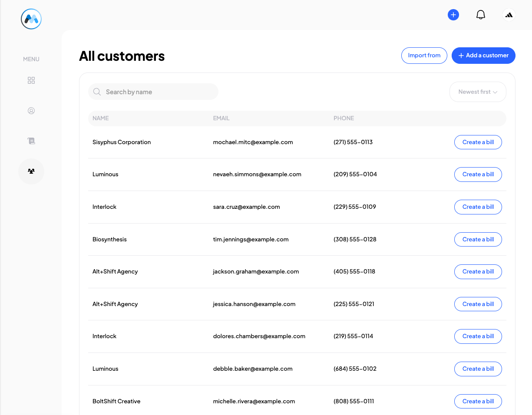Click email tim.jennings@example.com
This screenshot has width=532, height=415.
pyautogui.click(x=251, y=240)
